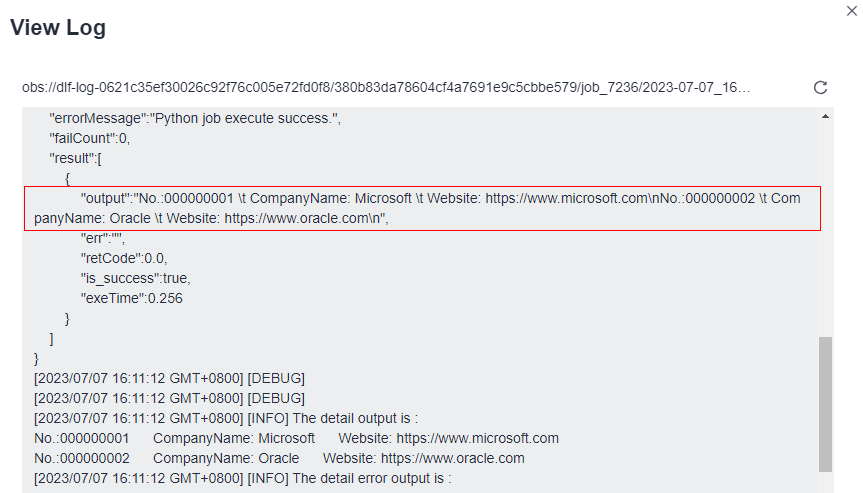Image resolution: width=863 pixels, height=493 pixels.
Task: Click the Oracle website URL in the detail output
Action: point(452,458)
